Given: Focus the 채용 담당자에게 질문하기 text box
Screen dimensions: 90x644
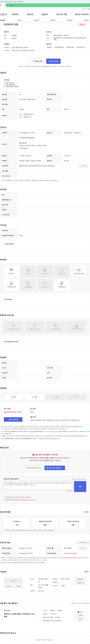Looking at the screenshot, I should pyautogui.click(x=38, y=485).
